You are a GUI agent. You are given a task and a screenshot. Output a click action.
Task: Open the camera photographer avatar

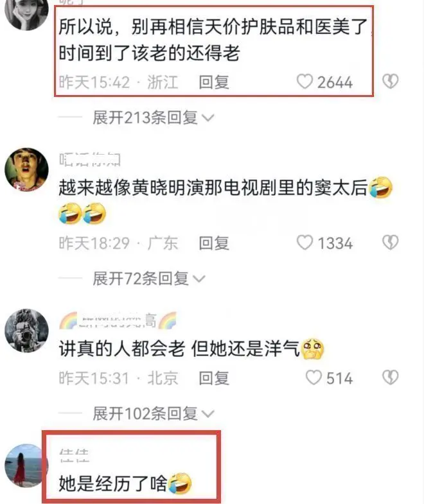coord(26,331)
